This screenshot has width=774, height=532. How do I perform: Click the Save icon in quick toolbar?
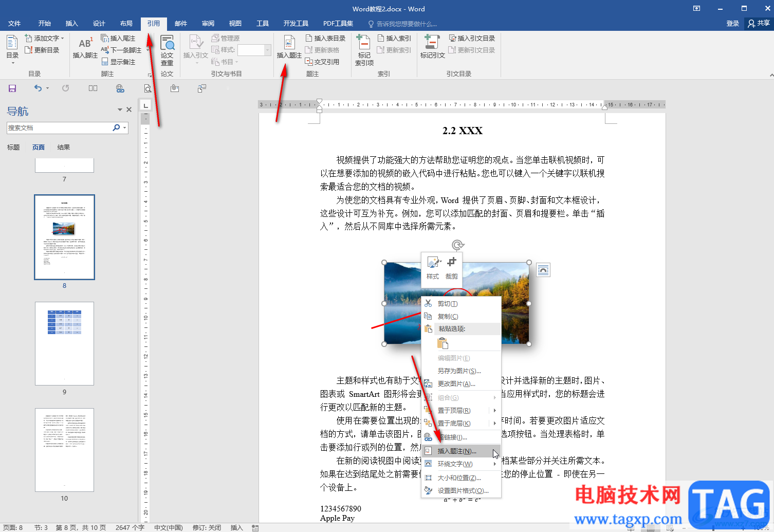coord(12,88)
